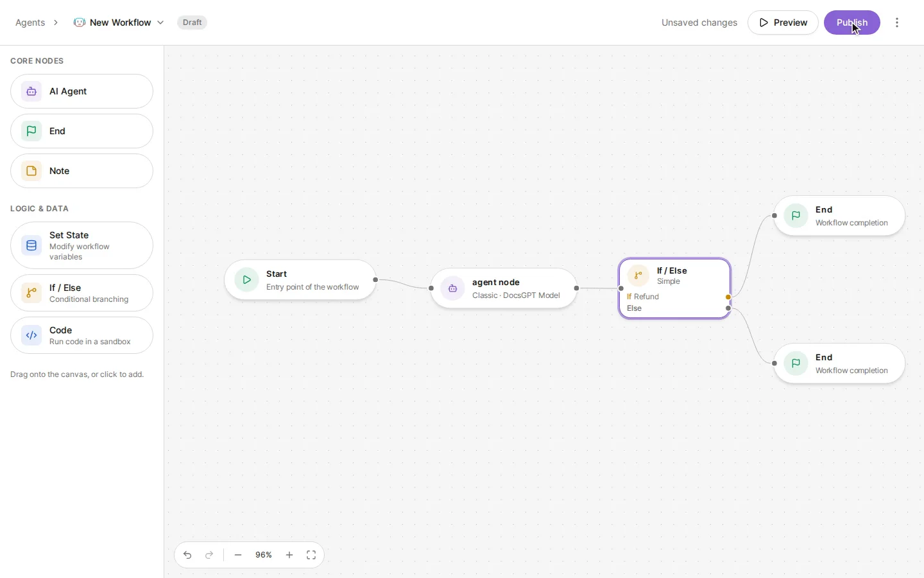The height and width of the screenshot is (578, 924).
Task: Add a Code sandbox node
Action: (81, 335)
